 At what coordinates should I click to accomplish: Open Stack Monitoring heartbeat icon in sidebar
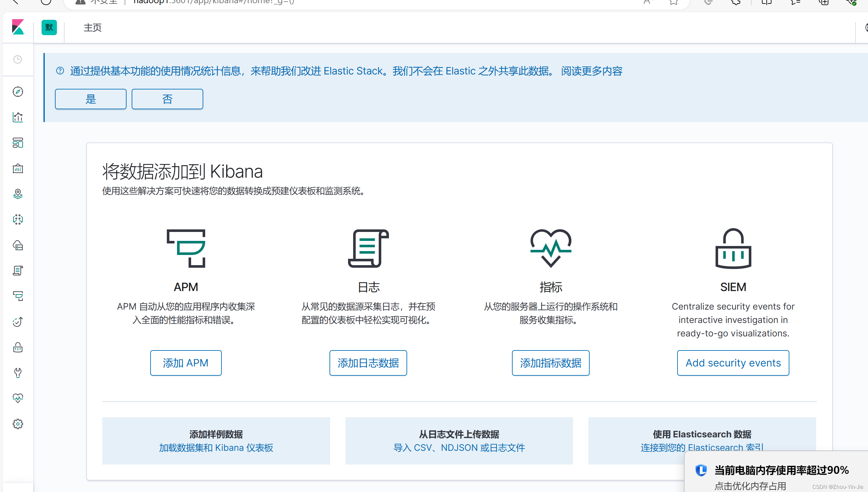click(18, 398)
